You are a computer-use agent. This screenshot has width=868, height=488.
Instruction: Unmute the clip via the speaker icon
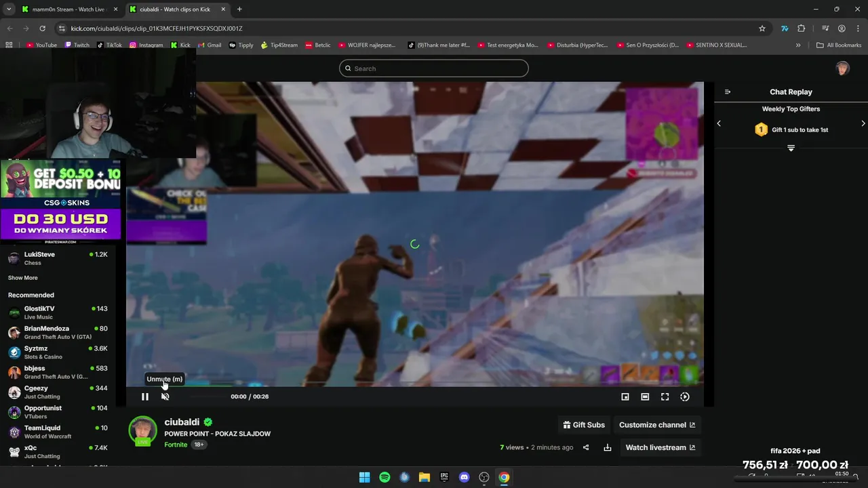tap(165, 396)
